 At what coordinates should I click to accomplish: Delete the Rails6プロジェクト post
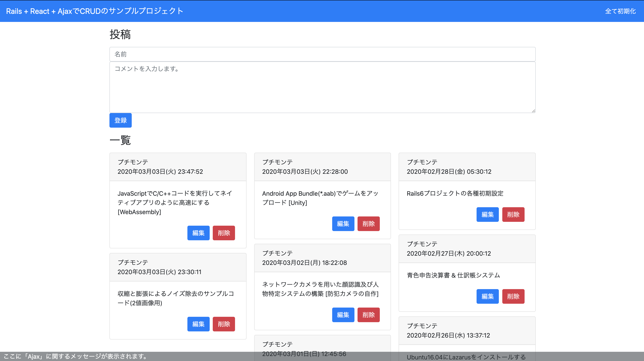pyautogui.click(x=513, y=215)
